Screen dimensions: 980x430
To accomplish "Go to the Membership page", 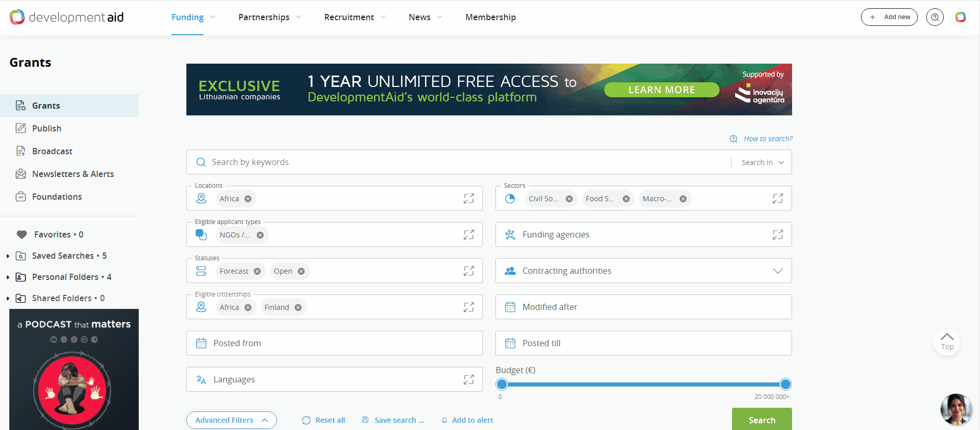I will [x=491, y=17].
